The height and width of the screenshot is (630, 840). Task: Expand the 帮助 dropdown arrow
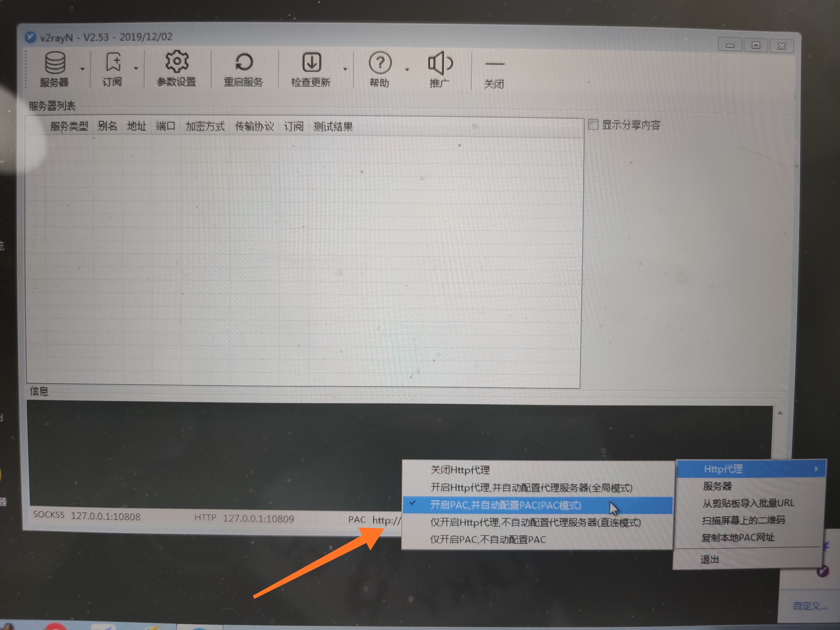coord(407,70)
